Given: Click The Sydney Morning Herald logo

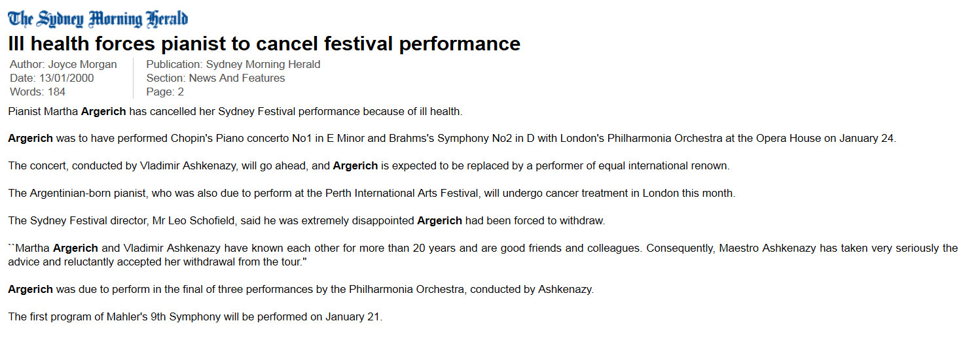Looking at the screenshot, I should [98, 18].
